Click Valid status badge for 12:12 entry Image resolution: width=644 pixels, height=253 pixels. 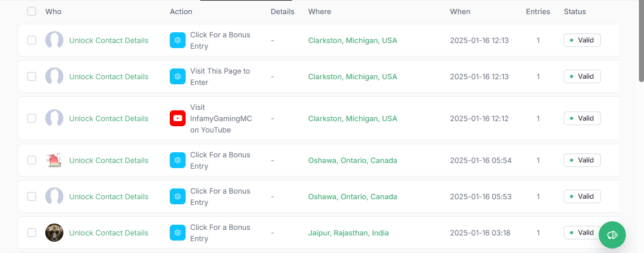pos(582,118)
